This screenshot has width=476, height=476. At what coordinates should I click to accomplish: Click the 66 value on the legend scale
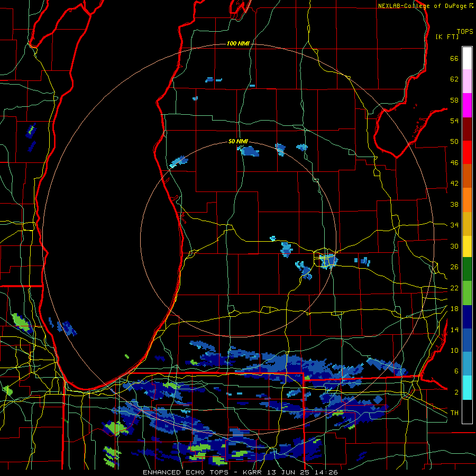(454, 58)
